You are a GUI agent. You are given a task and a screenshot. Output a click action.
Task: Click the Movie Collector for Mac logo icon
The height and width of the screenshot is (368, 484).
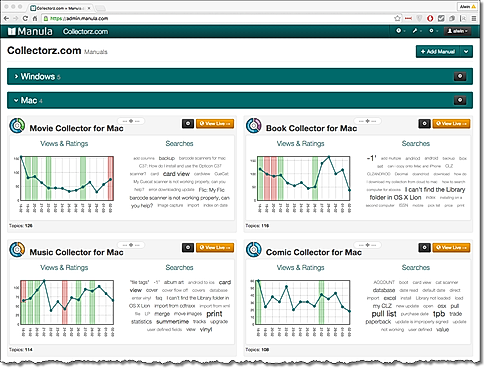[17, 126]
